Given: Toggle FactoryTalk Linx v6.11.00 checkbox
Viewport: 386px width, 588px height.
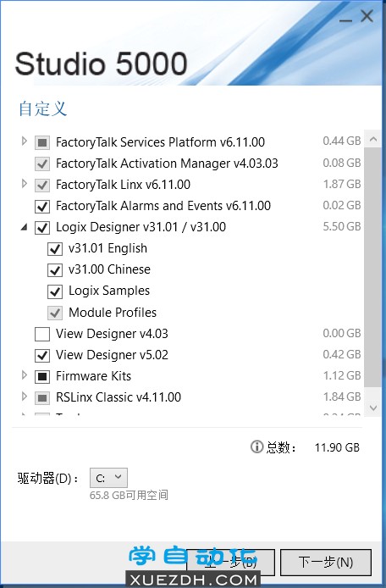Looking at the screenshot, I should 42,185.
